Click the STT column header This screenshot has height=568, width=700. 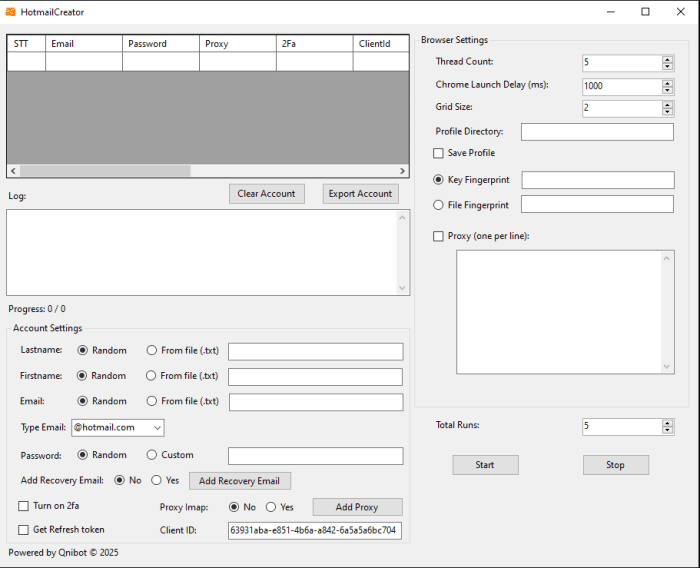point(26,44)
